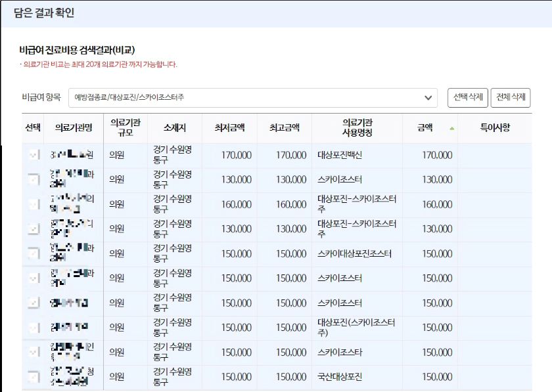
Task: Click 의원 in the 대상포진백신 row
Action: [x=117, y=155]
